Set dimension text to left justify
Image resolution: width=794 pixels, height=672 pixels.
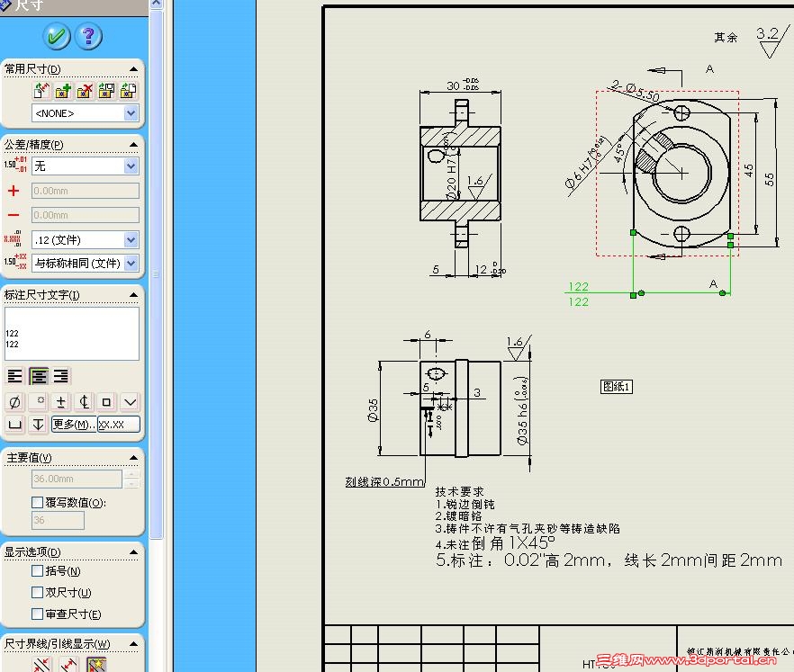pyautogui.click(x=15, y=376)
